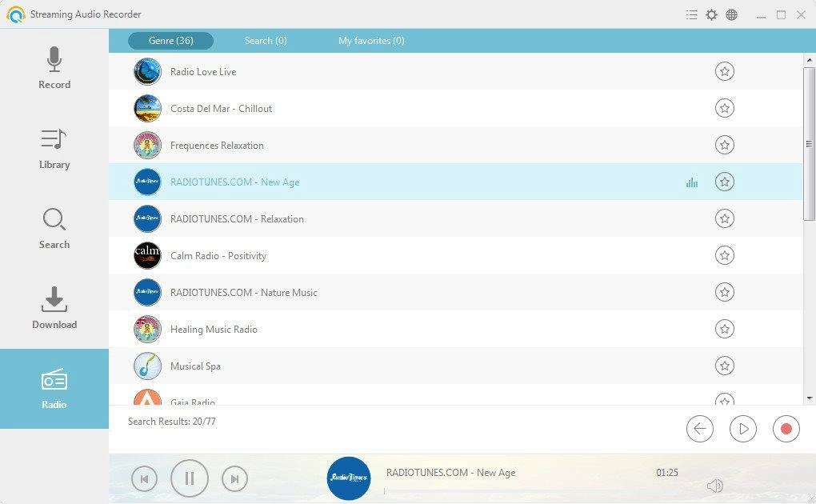This screenshot has width=816, height=504.
Task: Click the app logo in title bar
Action: pyautogui.click(x=16, y=14)
